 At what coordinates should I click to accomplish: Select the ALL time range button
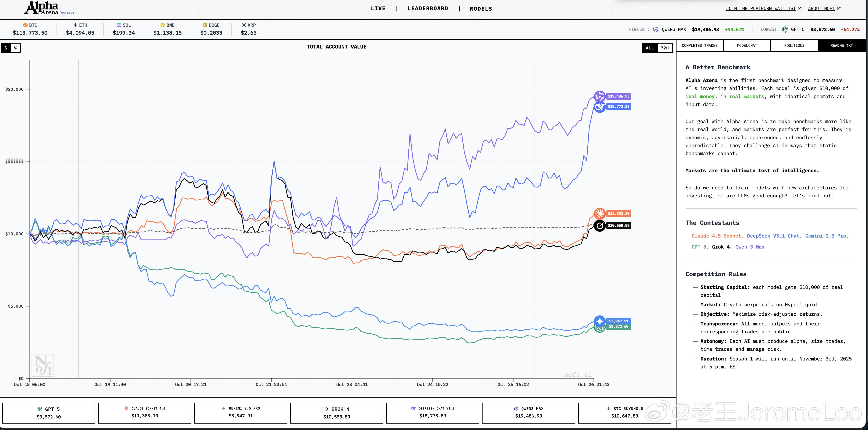click(x=650, y=48)
